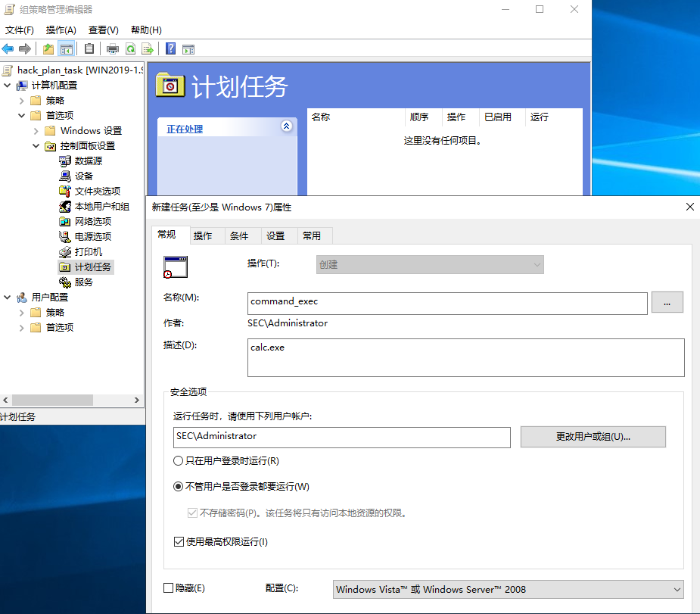Select 本地用户和组 icon in the tree

(65, 206)
